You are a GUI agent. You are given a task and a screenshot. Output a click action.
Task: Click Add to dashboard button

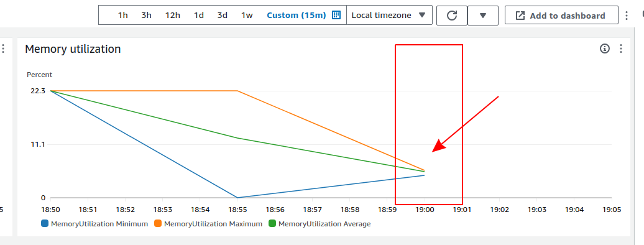[x=561, y=16]
